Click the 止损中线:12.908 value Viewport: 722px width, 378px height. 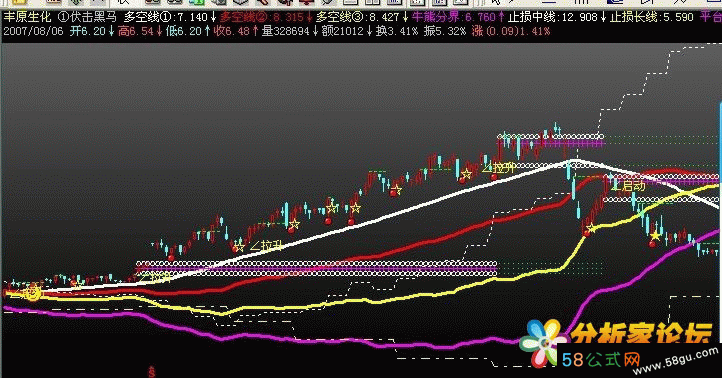coord(558,17)
